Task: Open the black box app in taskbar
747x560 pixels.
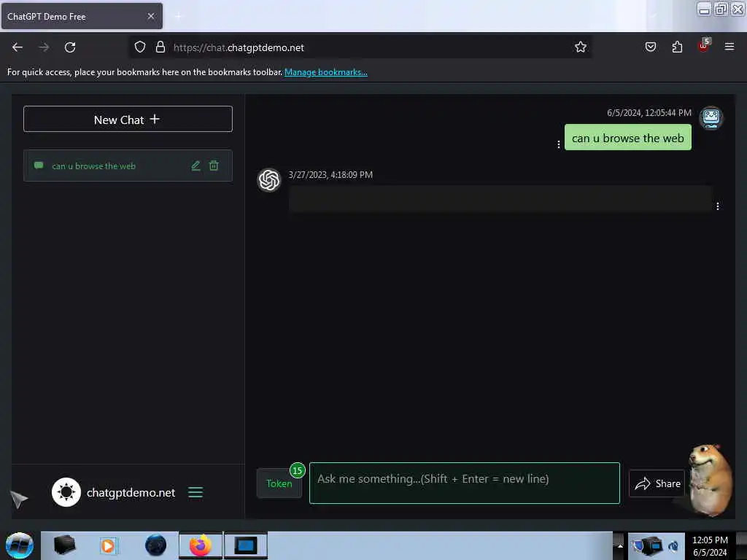Action: click(x=65, y=545)
